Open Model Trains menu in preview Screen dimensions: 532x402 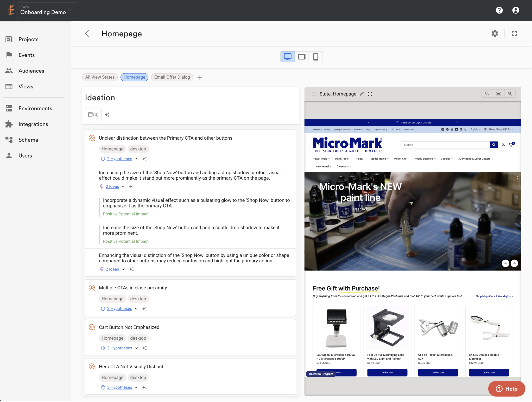[379, 159]
